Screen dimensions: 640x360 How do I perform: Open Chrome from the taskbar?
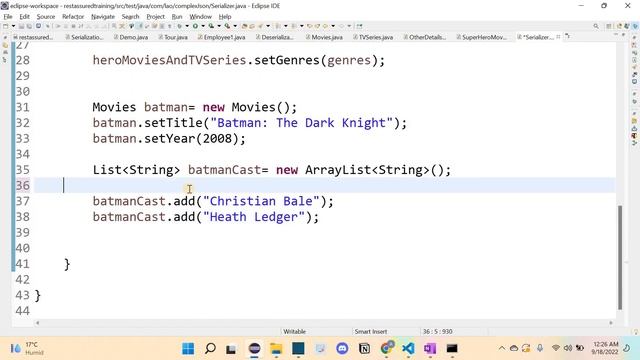point(386,349)
